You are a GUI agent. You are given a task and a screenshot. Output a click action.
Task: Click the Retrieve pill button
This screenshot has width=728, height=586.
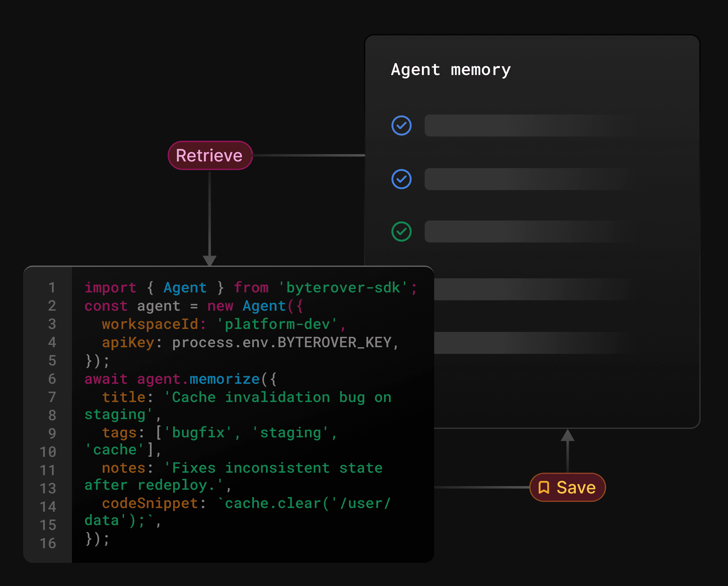click(x=210, y=156)
